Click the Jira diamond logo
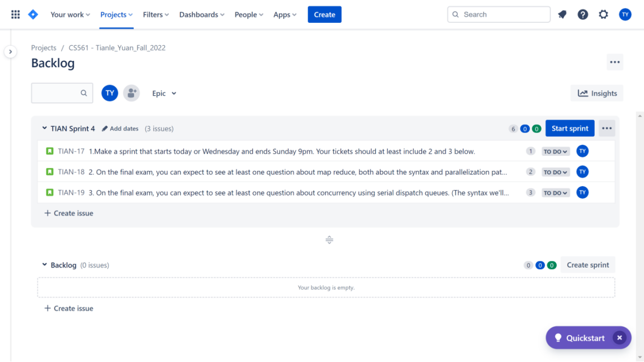 [x=33, y=15]
